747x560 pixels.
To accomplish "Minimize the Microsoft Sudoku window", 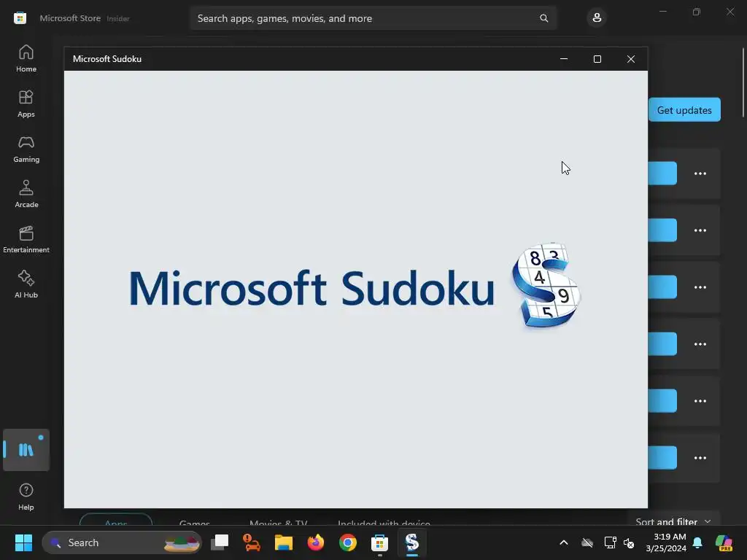I will coord(564,59).
